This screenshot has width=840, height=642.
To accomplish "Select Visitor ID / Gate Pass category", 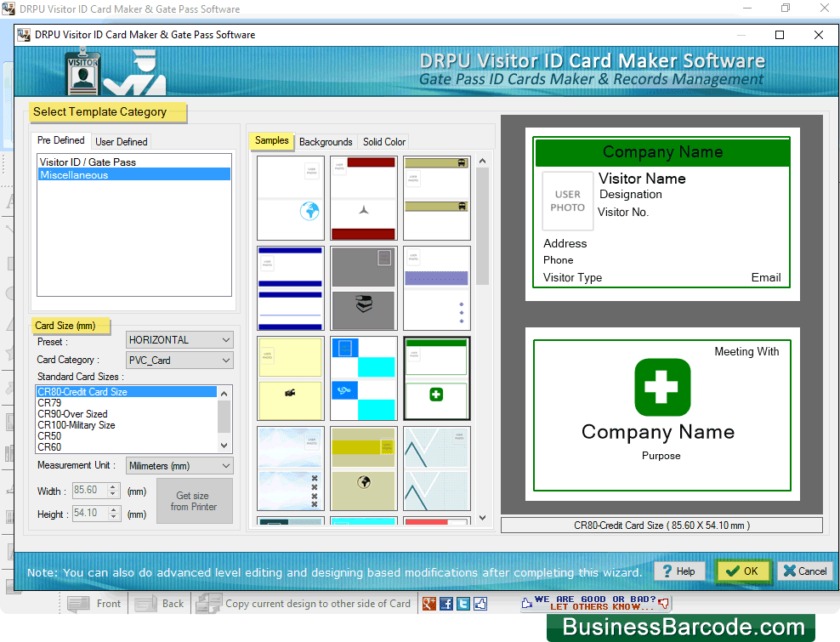I will coord(88,162).
